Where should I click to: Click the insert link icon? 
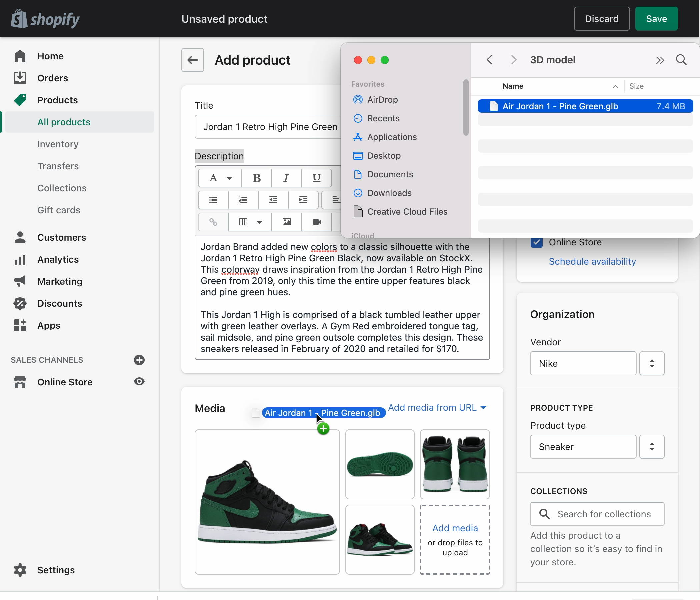(213, 222)
